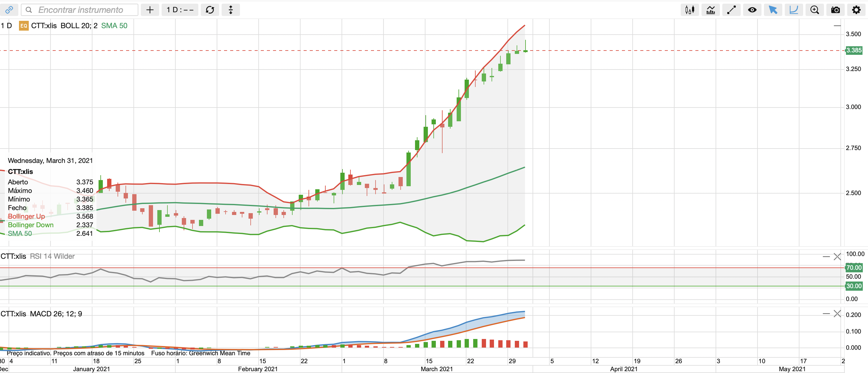Open the technical indicators studies menu
This screenshot has width=868, height=373.
coord(710,10)
